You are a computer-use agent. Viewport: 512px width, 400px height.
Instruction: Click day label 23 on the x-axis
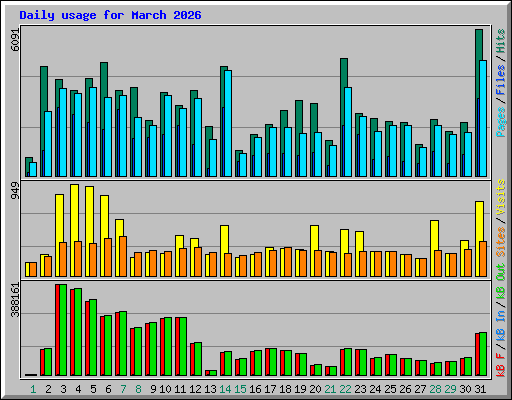tap(360, 389)
